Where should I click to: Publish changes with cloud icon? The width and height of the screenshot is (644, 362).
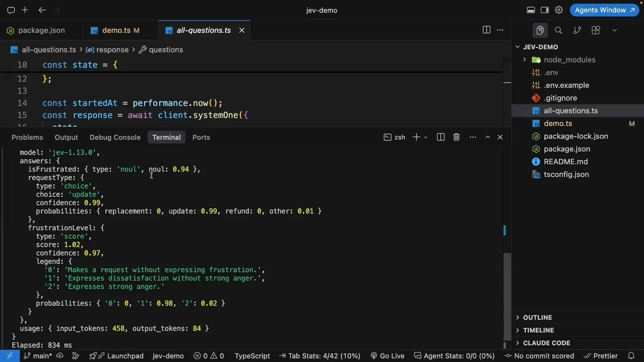[60, 356]
